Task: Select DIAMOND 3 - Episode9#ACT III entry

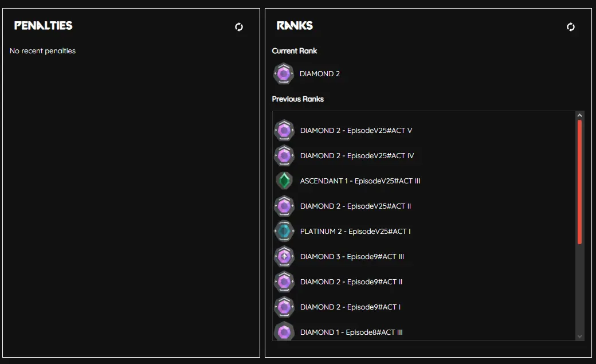Action: [352, 257]
